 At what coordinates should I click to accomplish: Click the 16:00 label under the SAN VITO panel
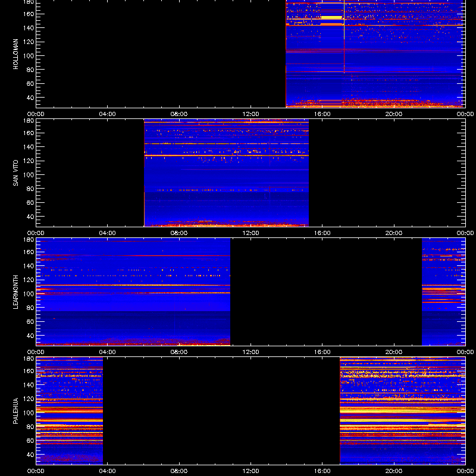(322, 233)
